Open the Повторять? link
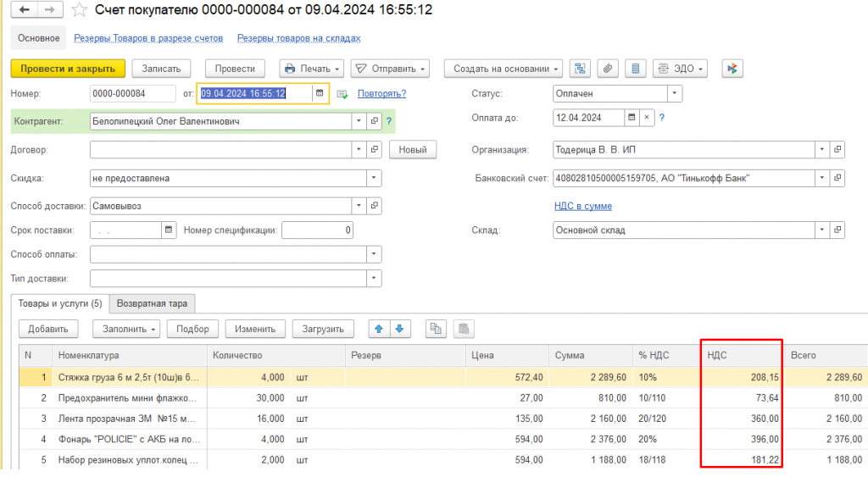This screenshot has height=488, width=868. click(382, 93)
